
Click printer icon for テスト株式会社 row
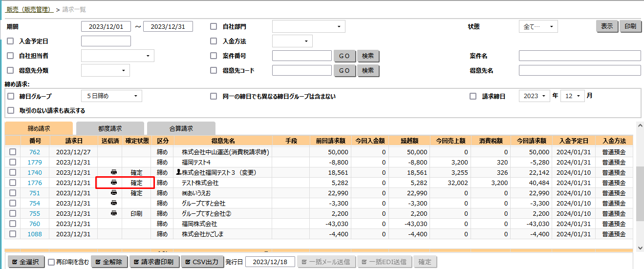tap(114, 183)
